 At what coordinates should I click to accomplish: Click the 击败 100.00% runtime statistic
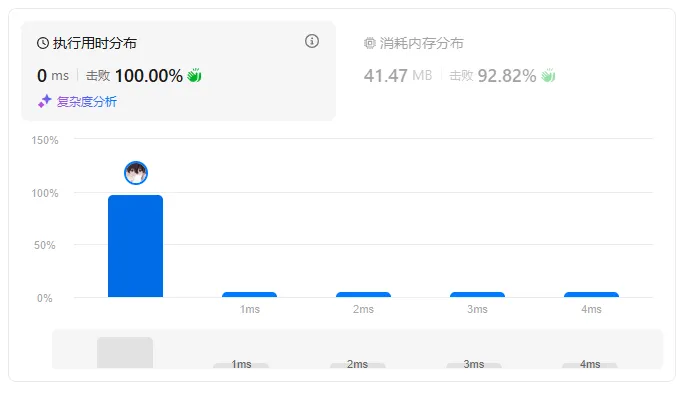[x=134, y=76]
